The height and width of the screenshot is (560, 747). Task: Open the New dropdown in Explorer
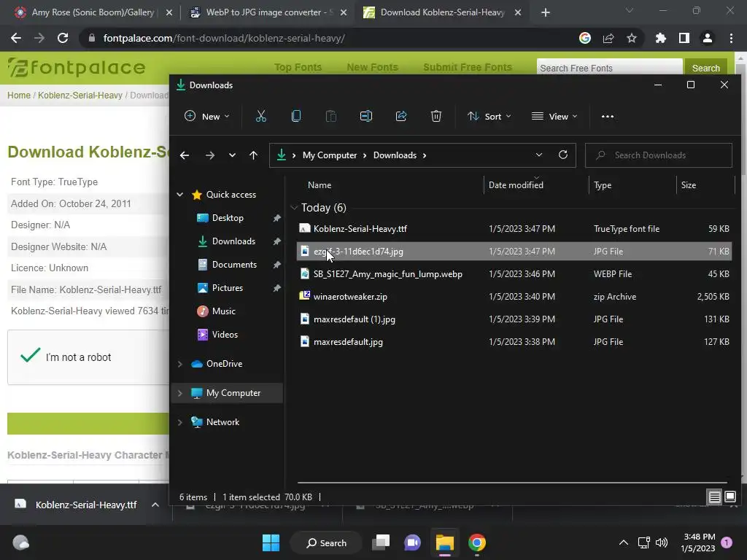(x=206, y=116)
